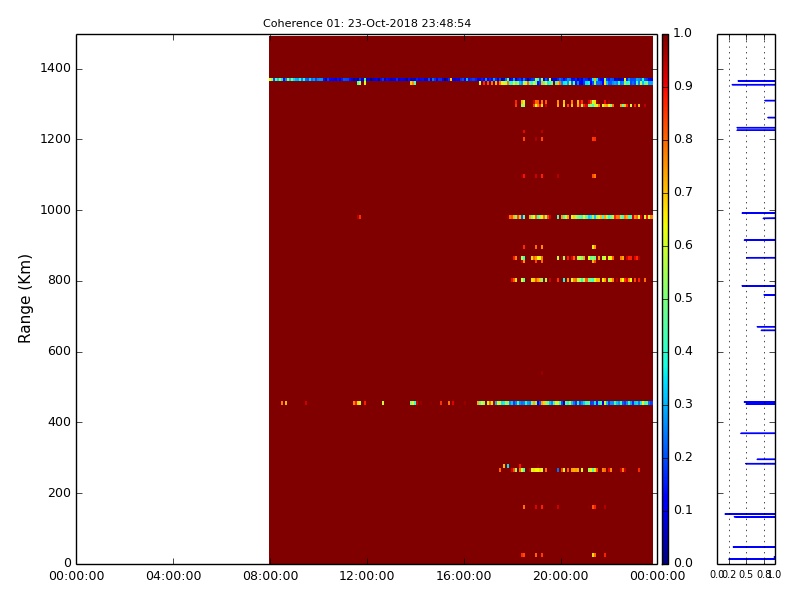Click the coherence streak near 265 km
800x600 pixels.
coord(569,470)
